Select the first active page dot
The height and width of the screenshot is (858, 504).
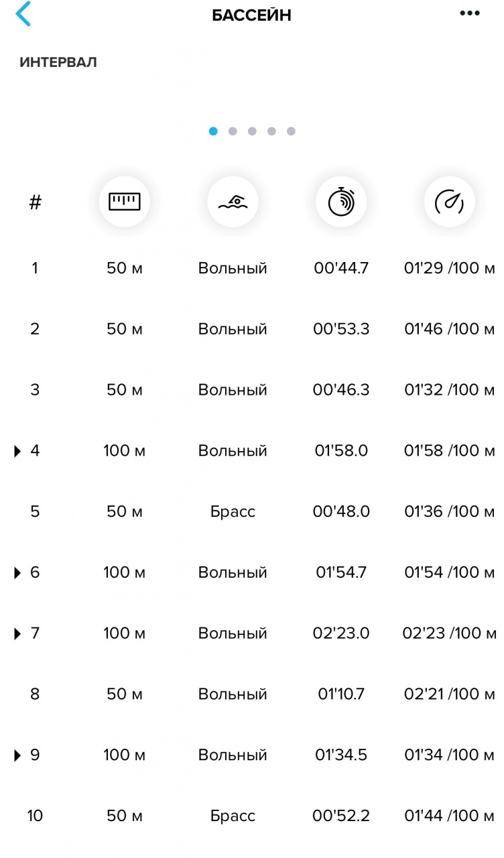213,131
